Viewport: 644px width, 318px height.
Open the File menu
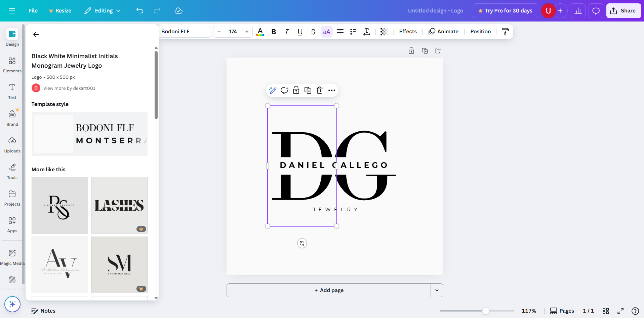click(x=33, y=10)
